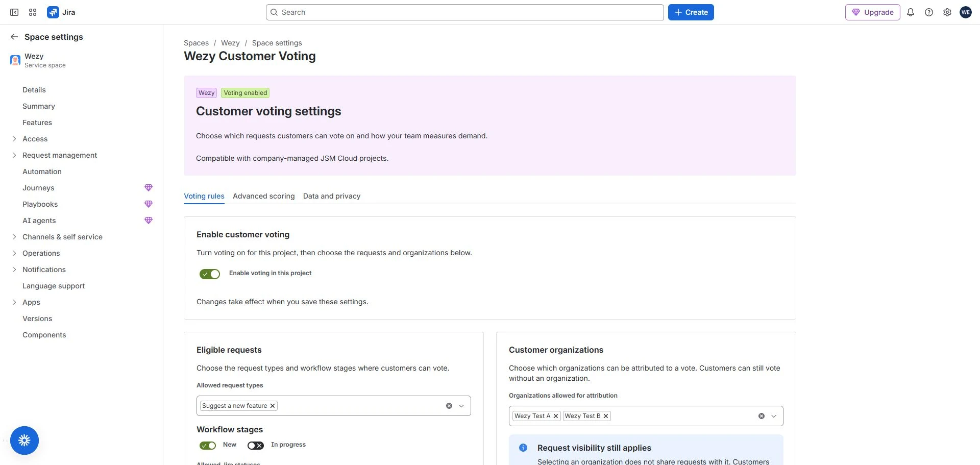This screenshot has height=465, width=980.
Task: Remove the Suggest a new feature tag
Action: coord(273,406)
